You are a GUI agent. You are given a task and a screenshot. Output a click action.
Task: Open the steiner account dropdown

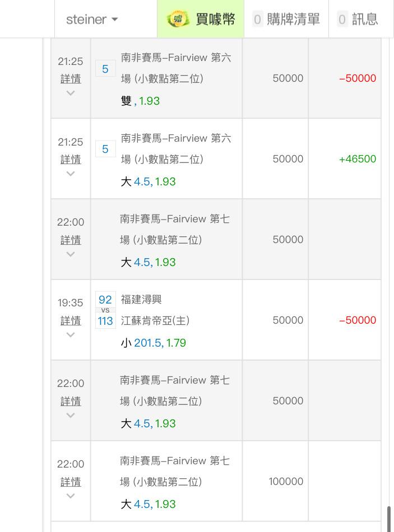coord(92,20)
